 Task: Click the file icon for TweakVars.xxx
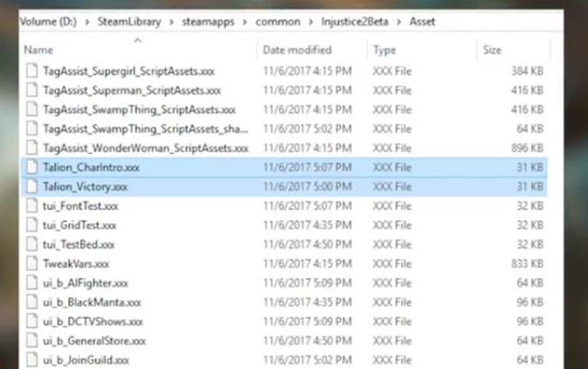32,263
